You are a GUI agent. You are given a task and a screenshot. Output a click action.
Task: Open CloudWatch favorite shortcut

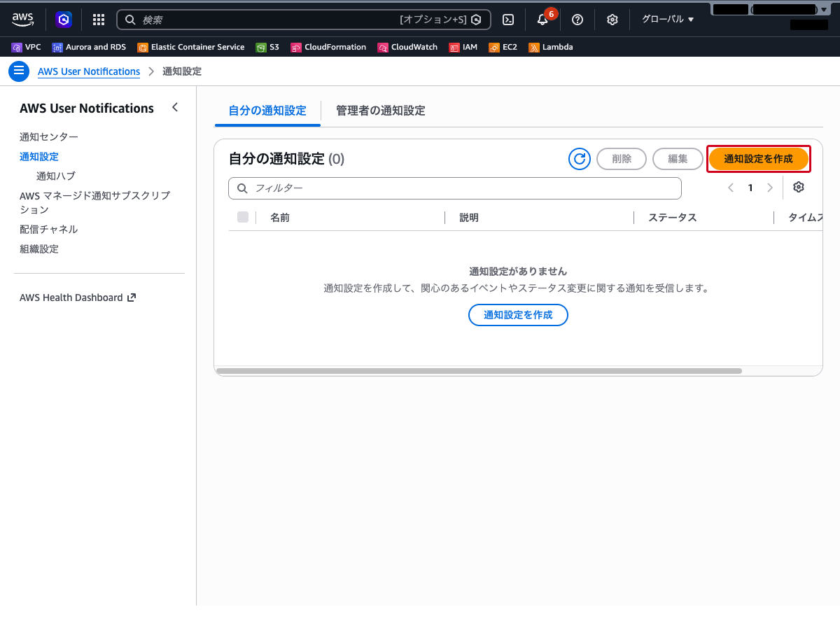click(407, 48)
